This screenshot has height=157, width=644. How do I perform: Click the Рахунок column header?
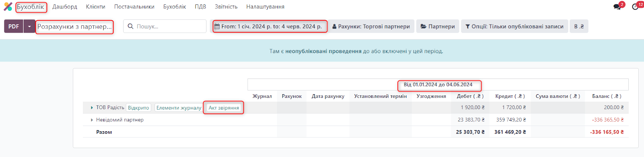[292, 96]
